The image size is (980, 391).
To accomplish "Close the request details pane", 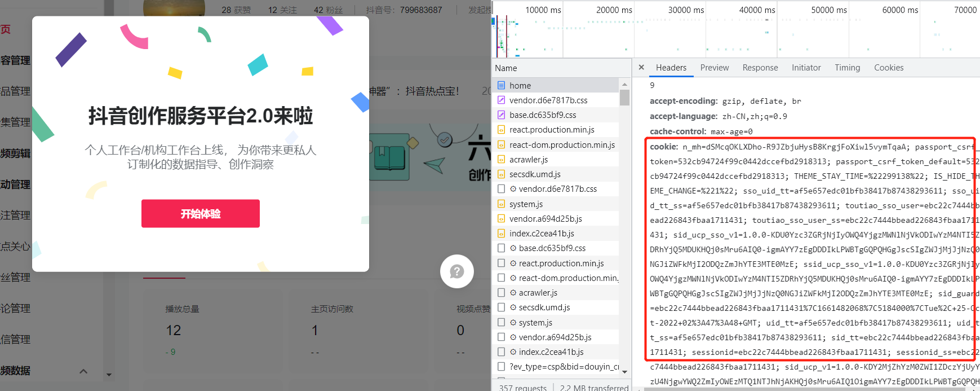I will pyautogui.click(x=641, y=67).
